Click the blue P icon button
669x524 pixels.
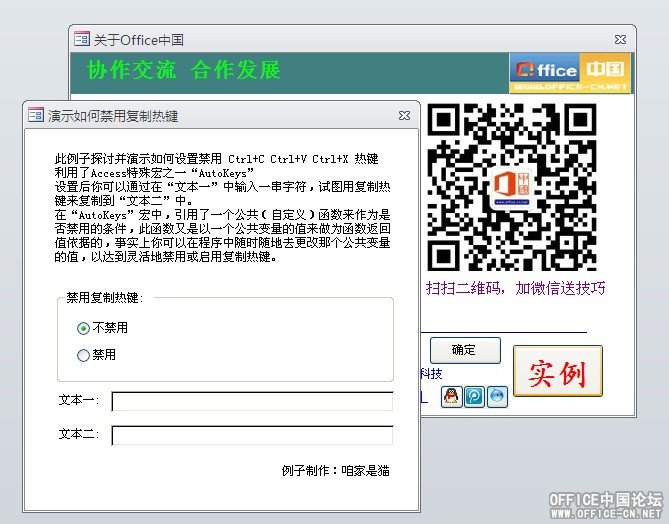(x=474, y=397)
